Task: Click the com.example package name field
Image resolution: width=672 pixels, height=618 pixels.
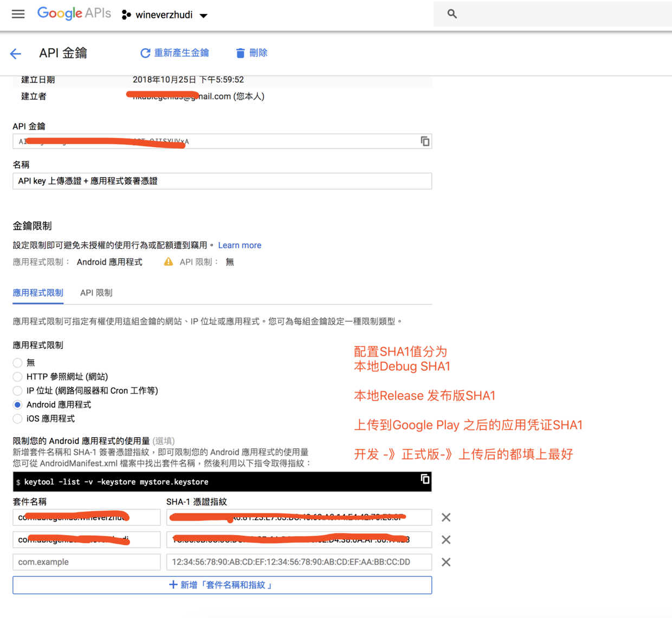Action: point(87,562)
